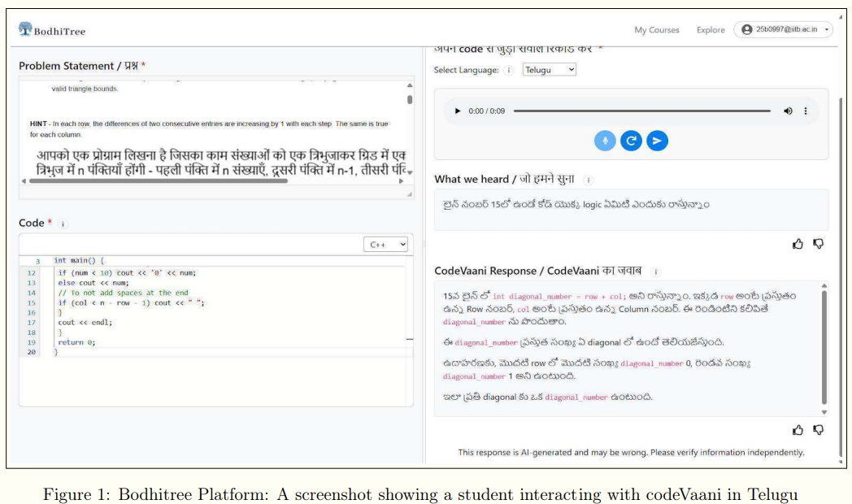Click problem statement vertical scrollbar thumb

[410, 99]
